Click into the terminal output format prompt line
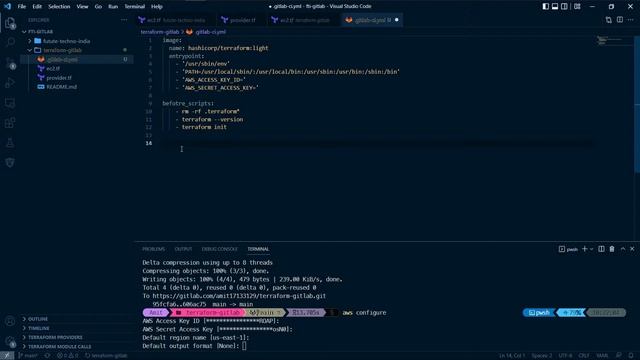640x360 pixels. (x=194, y=346)
